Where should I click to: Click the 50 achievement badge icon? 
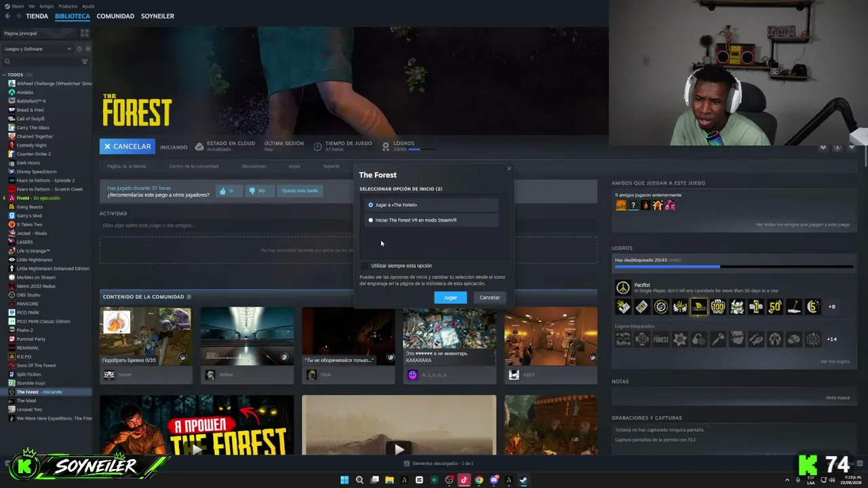tap(775, 306)
